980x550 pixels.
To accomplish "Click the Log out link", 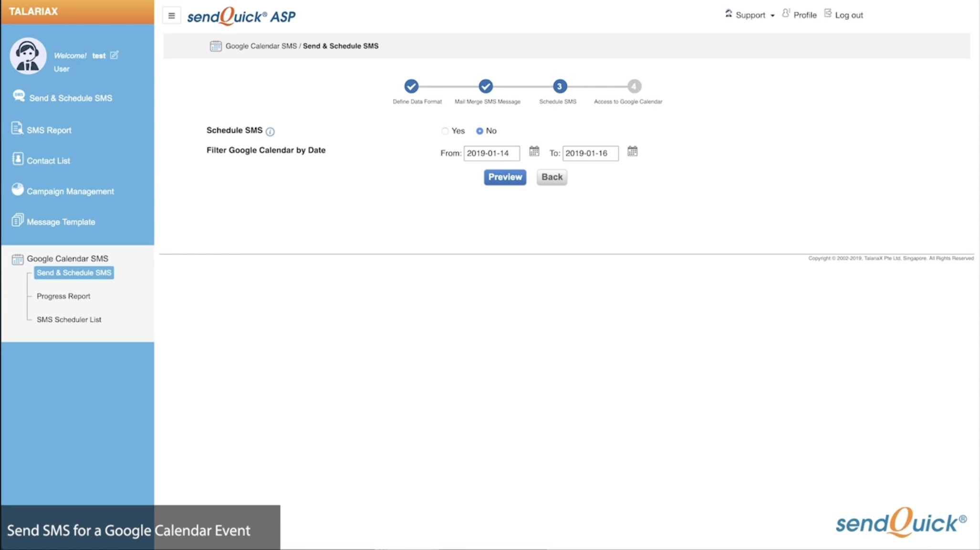I will 849,15.
